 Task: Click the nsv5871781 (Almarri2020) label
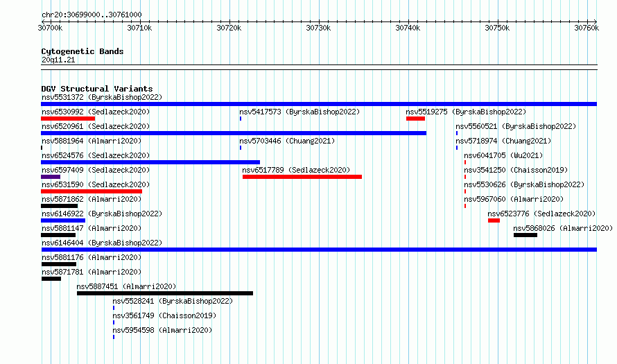point(92,272)
